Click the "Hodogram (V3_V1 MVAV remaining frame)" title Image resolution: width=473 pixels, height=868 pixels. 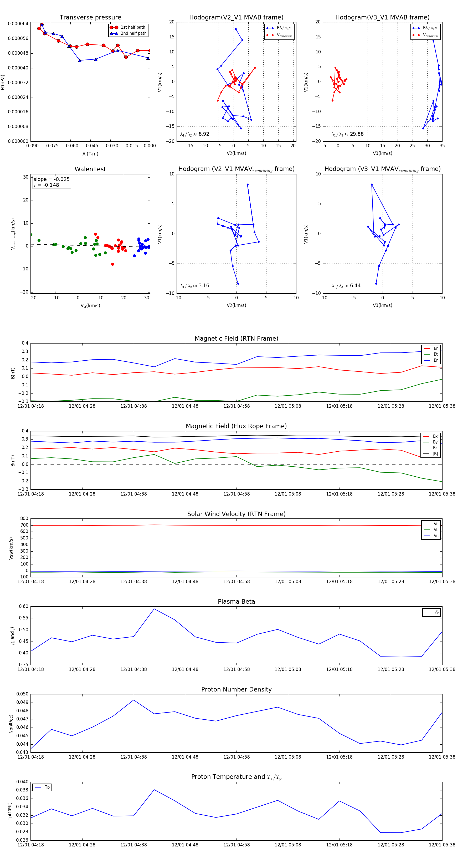click(382, 169)
